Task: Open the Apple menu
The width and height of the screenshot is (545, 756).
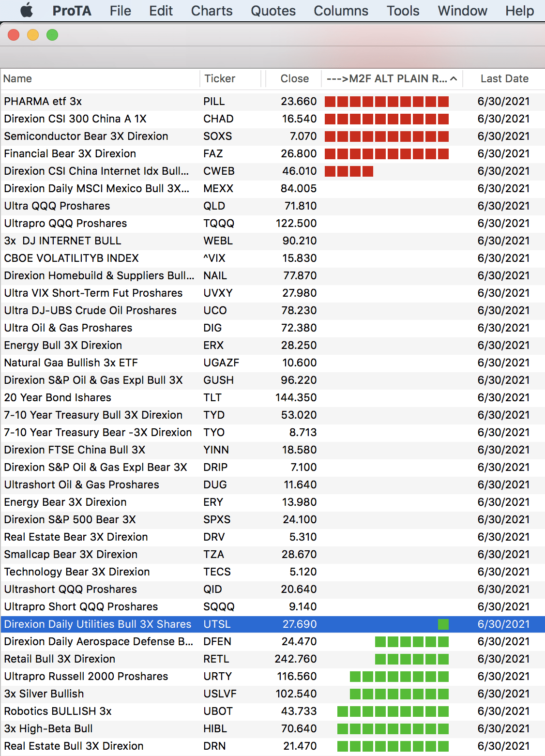Action: point(27,11)
